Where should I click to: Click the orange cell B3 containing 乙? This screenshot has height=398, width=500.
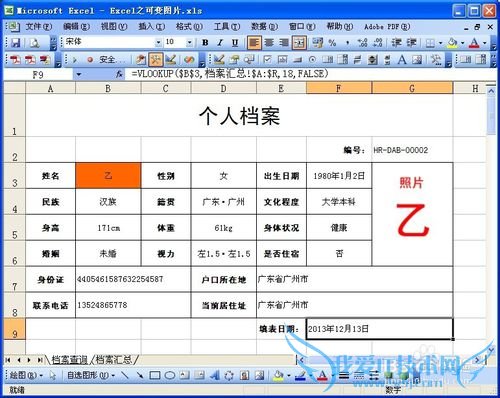coord(108,176)
